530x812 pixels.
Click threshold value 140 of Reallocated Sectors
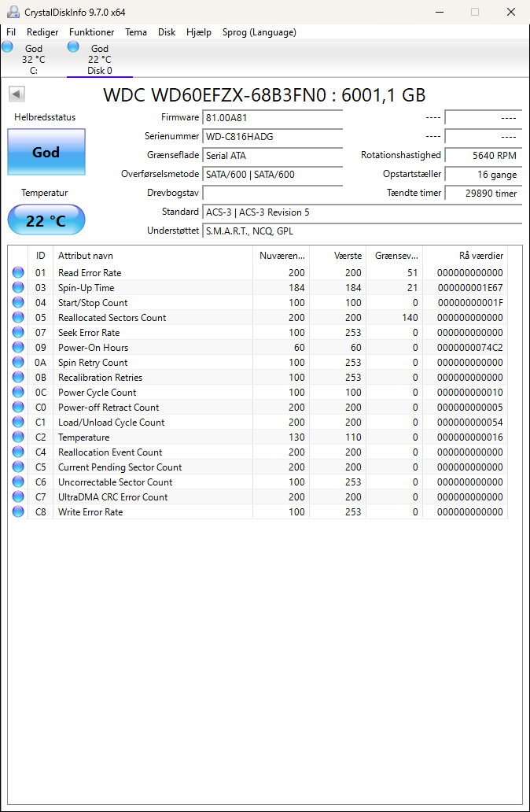point(410,317)
